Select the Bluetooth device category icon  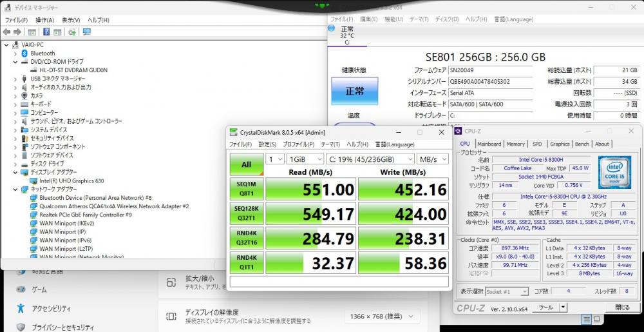[x=24, y=54]
